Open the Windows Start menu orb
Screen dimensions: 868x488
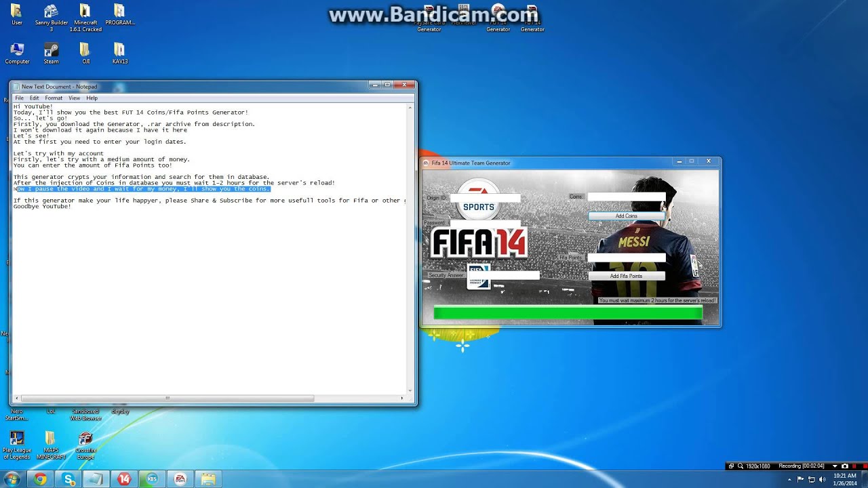pos(12,479)
